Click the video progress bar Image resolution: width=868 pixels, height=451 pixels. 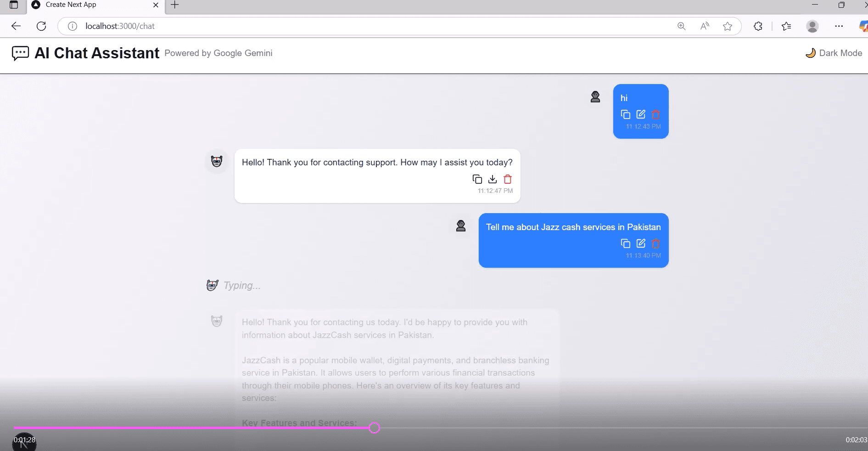tap(374, 428)
